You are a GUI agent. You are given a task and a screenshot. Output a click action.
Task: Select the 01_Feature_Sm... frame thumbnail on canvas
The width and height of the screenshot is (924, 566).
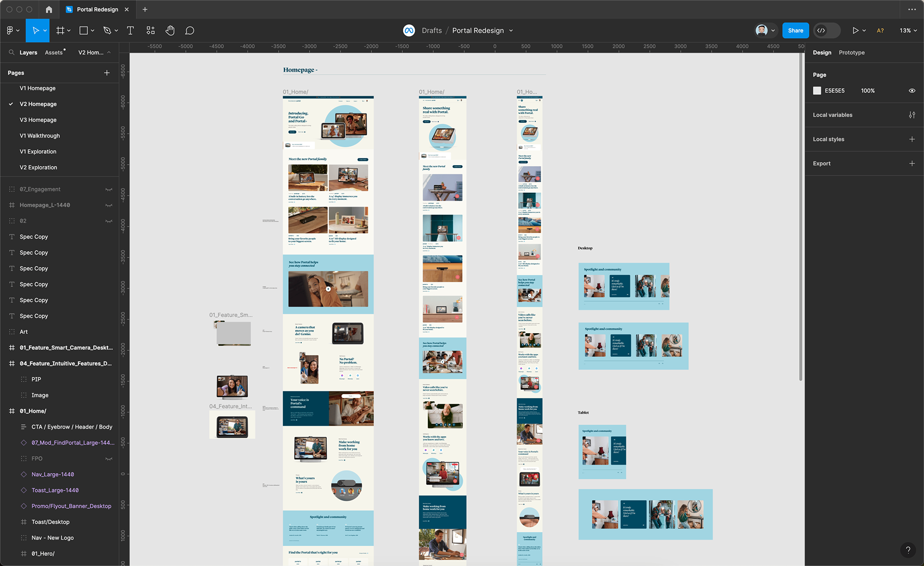pos(233,334)
